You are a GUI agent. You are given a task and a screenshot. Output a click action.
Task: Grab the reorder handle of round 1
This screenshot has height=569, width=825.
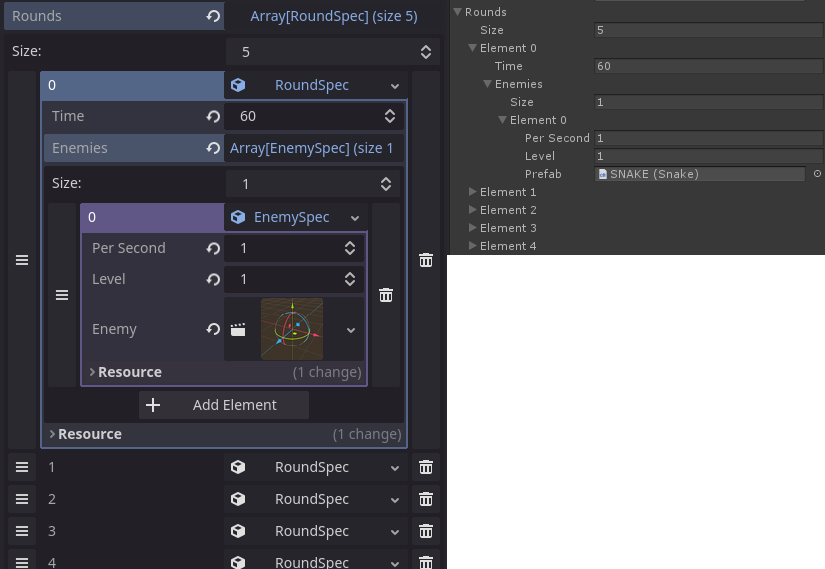(22, 467)
